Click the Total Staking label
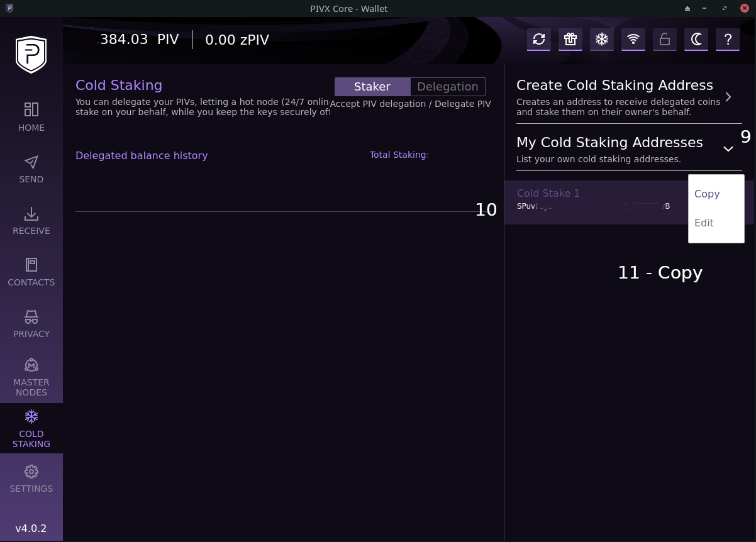This screenshot has height=542, width=756. click(x=399, y=155)
